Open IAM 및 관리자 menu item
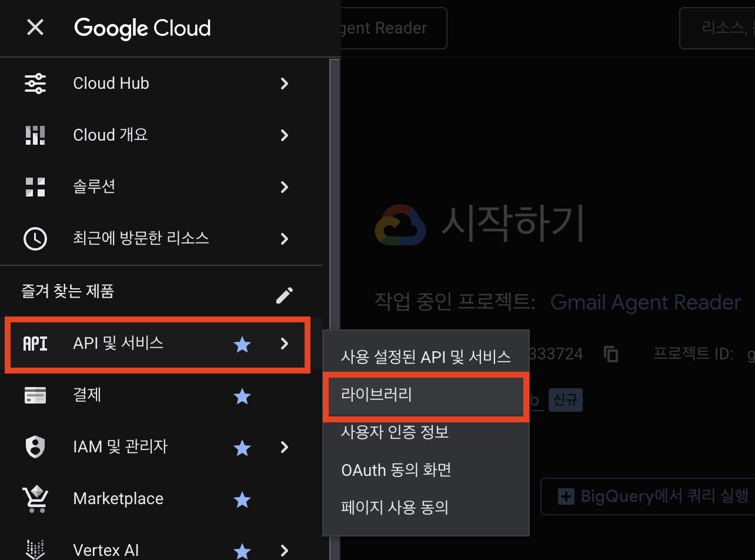 161,447
